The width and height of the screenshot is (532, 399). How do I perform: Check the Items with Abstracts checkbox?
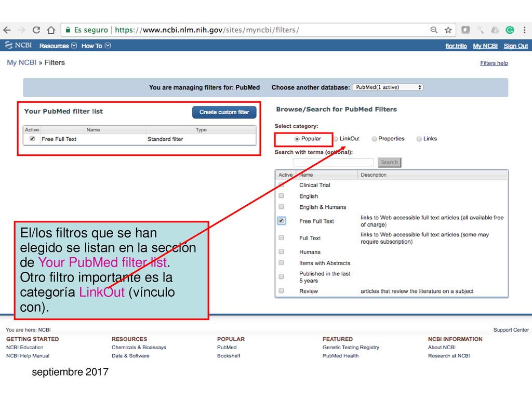click(x=281, y=262)
